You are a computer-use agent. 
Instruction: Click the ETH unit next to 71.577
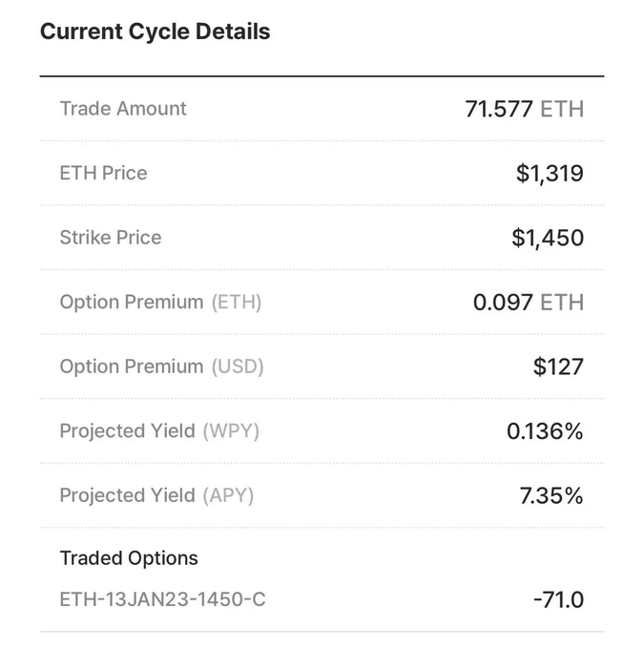562,109
